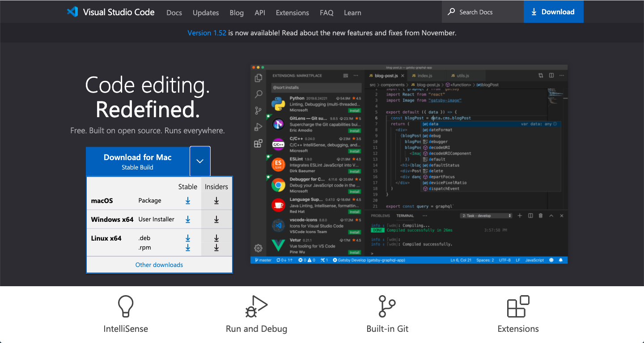This screenshot has height=343, width=644.
Task: Open the '2: Task - develop' terminal dropdown
Action: [x=486, y=216]
